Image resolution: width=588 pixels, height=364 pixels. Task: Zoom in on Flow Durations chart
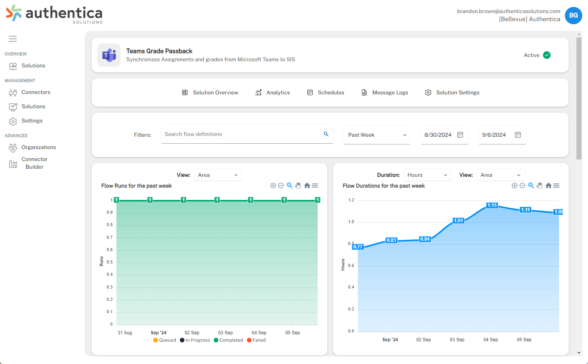coord(514,186)
